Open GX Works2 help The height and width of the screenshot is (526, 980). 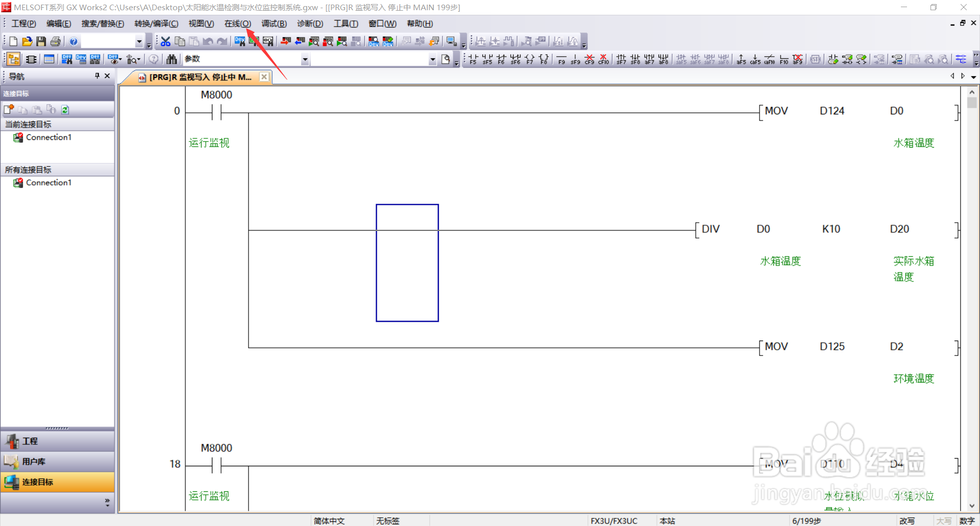tap(73, 41)
